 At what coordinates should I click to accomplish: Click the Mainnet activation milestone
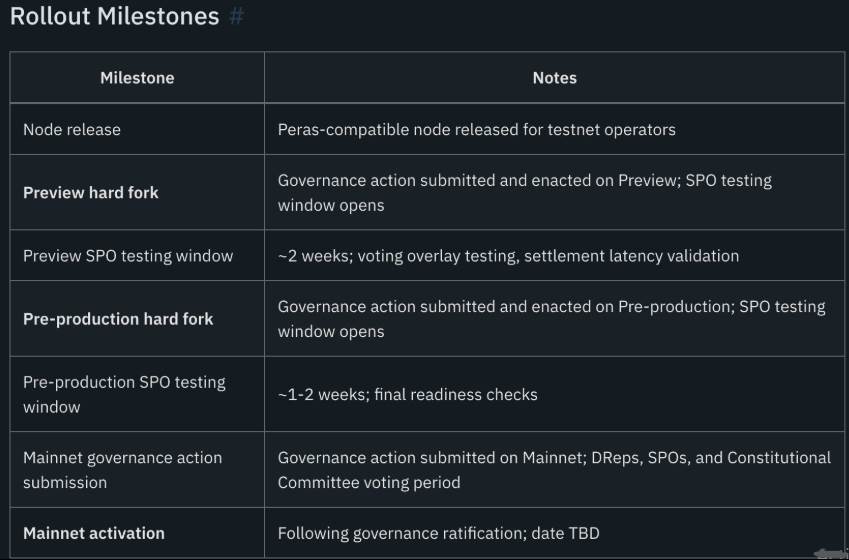[94, 533]
